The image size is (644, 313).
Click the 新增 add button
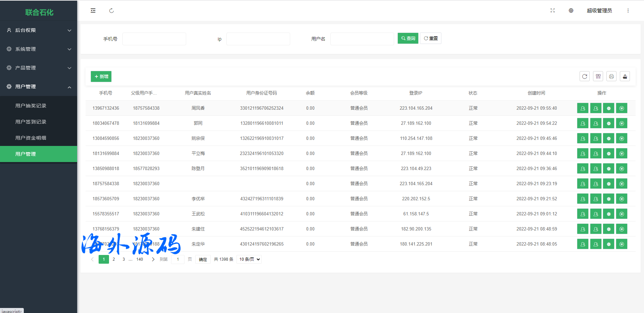coord(101,76)
